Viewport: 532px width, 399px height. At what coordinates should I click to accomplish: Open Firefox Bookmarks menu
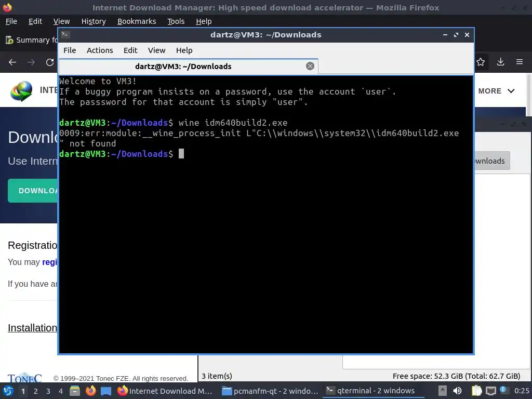pyautogui.click(x=137, y=21)
